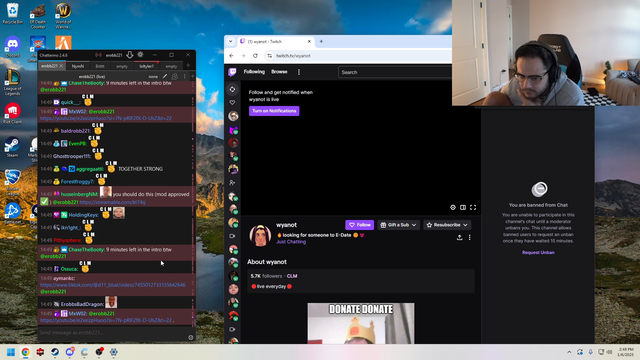Enter fullscreen on the Twitch player
This screenshot has width=640, height=360.
(473, 207)
